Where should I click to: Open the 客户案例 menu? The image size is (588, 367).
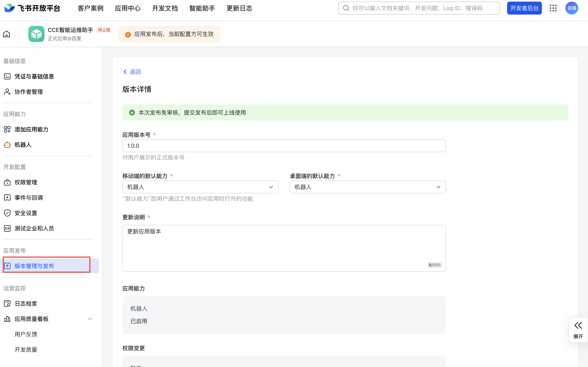(90, 8)
